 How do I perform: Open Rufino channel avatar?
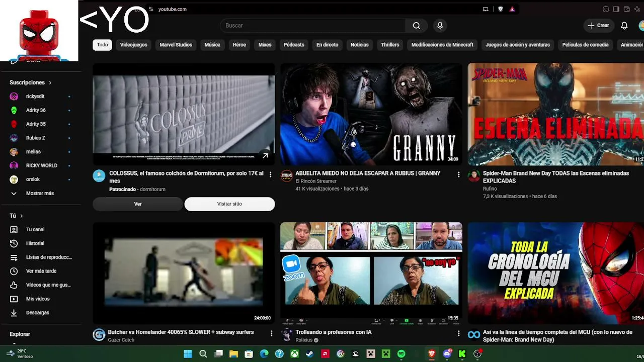(474, 175)
